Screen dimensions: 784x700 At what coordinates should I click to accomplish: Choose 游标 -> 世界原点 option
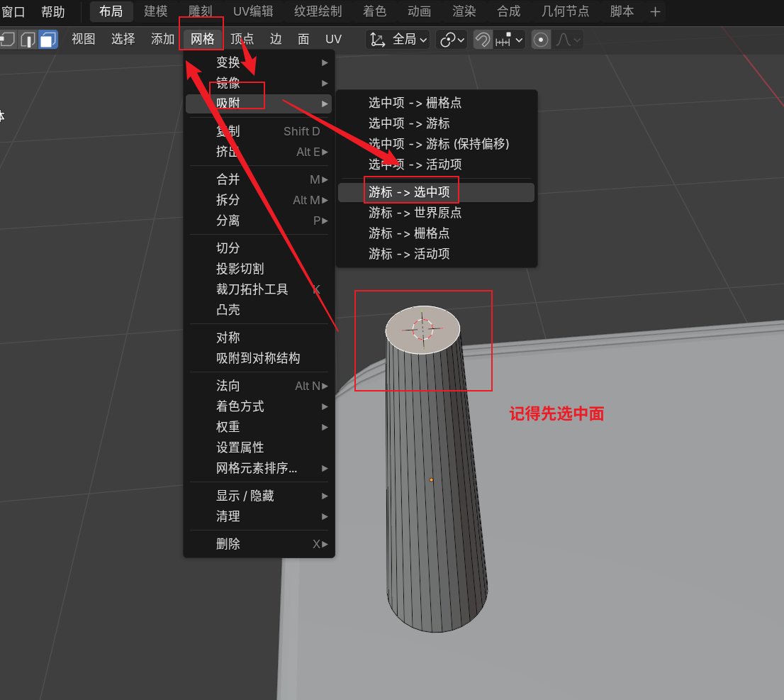click(415, 213)
